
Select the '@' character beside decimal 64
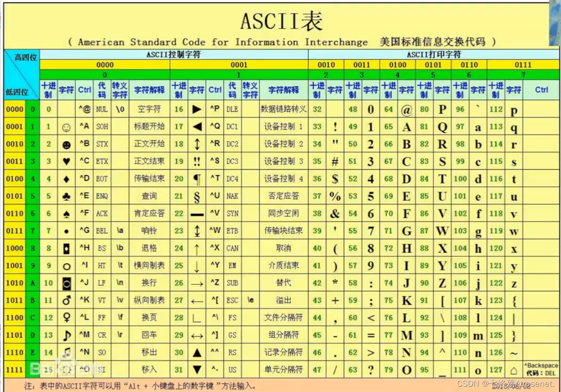[x=407, y=110]
